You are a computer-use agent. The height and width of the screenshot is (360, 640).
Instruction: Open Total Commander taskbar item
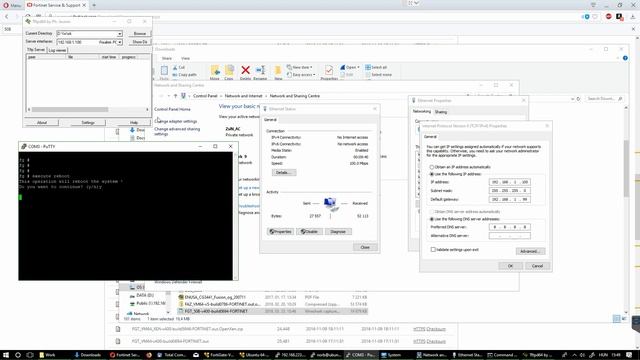(171, 355)
